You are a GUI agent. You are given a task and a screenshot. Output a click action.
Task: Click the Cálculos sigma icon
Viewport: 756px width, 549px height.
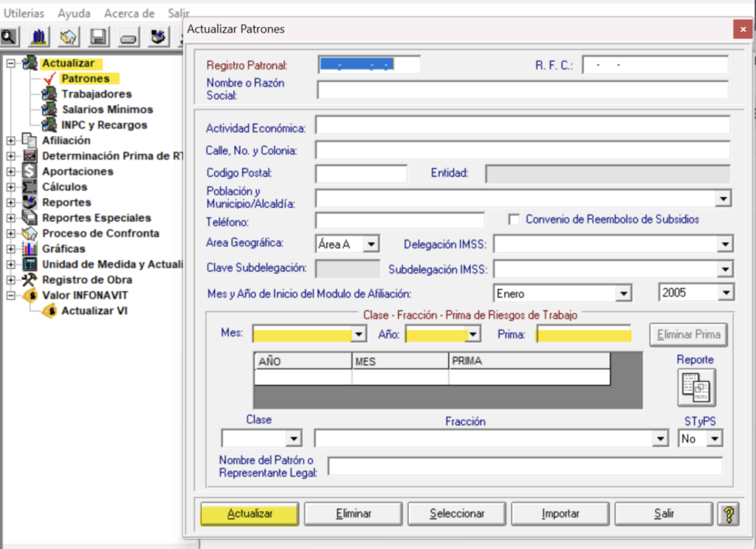coord(30,187)
